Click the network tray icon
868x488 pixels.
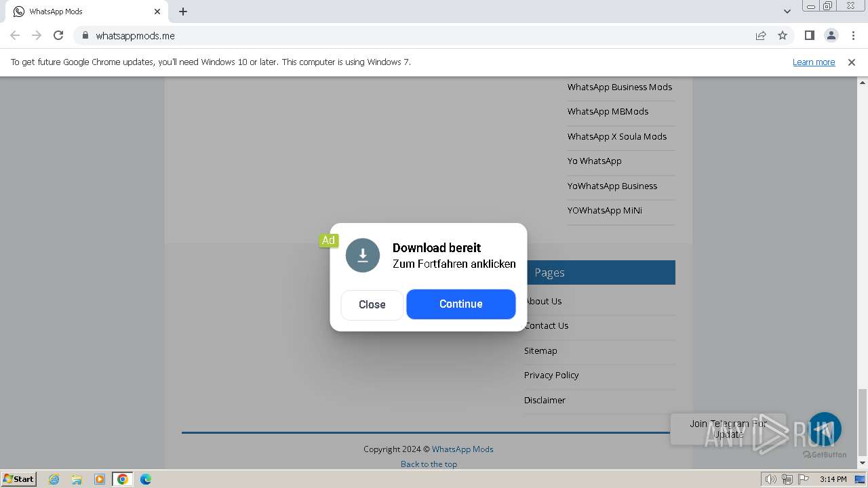[x=787, y=479]
